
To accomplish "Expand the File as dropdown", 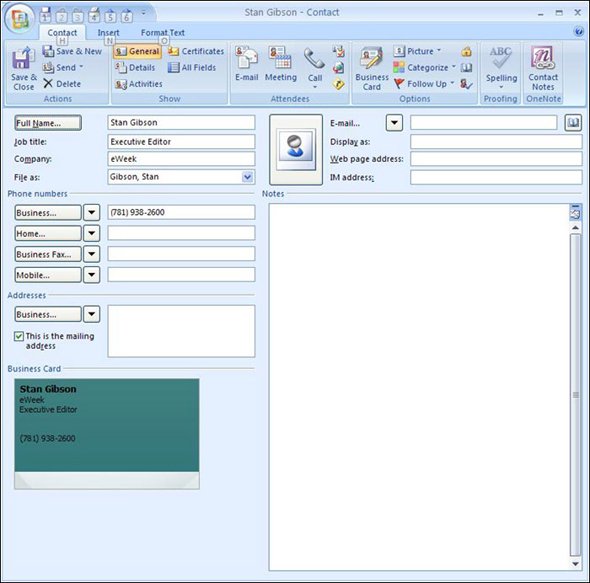I will tap(247, 177).
